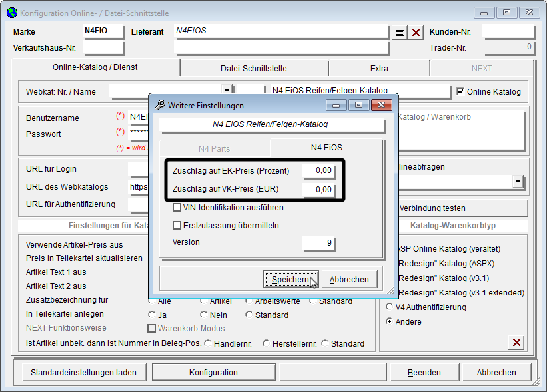
Task: Maximize the Weitere Einstellungen dialog
Action: [x=358, y=105]
